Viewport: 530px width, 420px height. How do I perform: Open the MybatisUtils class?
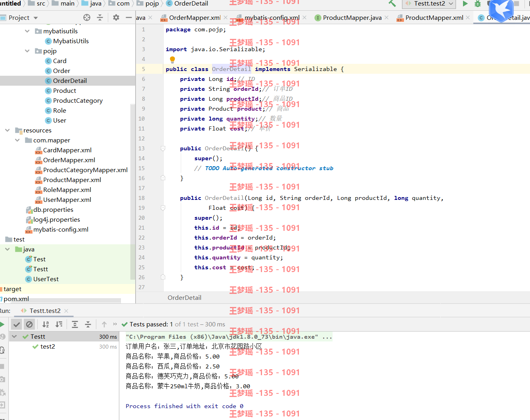click(x=67, y=41)
